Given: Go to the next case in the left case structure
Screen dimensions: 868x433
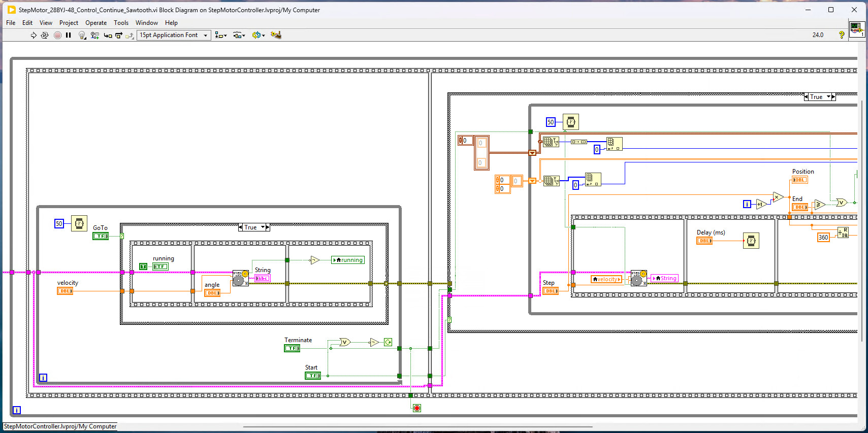Looking at the screenshot, I should [x=268, y=227].
